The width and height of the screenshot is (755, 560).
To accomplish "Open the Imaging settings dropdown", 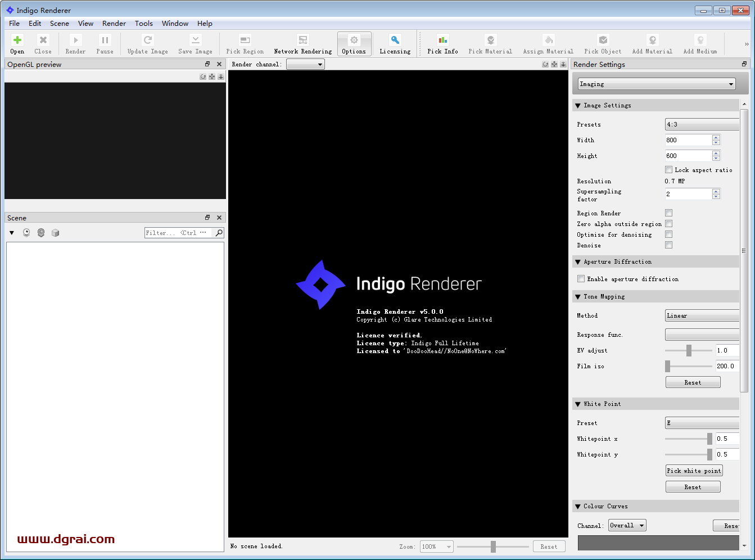I will point(655,83).
